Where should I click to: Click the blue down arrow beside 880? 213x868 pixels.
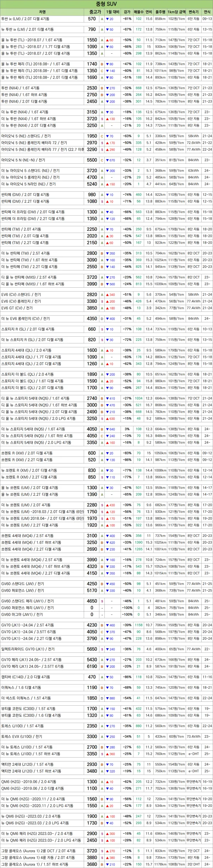(x=107, y=698)
